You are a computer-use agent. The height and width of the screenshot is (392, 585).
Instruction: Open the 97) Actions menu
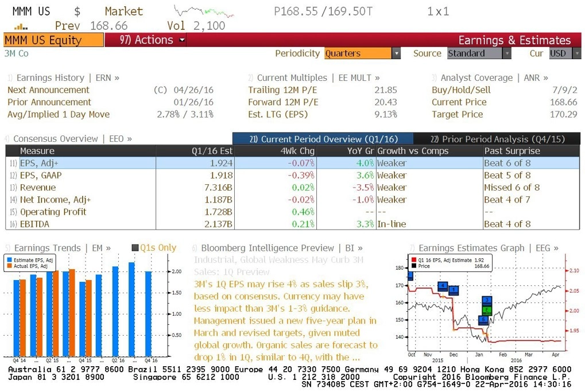click(152, 40)
